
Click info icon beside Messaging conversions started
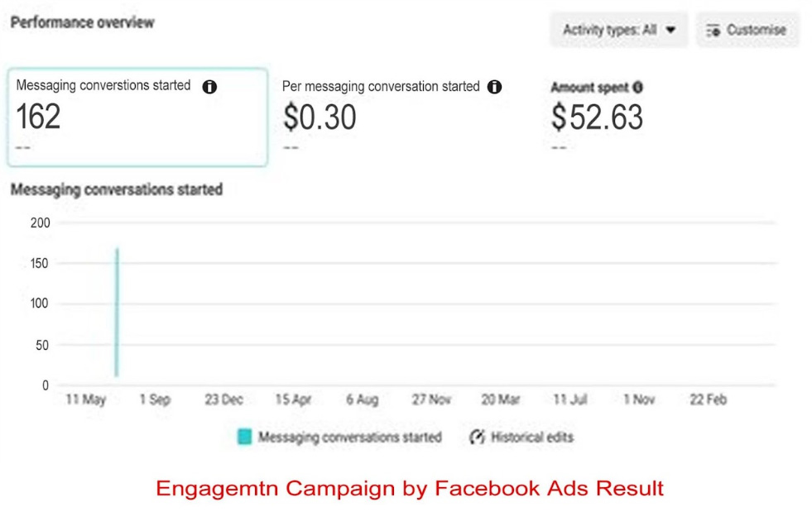point(209,87)
